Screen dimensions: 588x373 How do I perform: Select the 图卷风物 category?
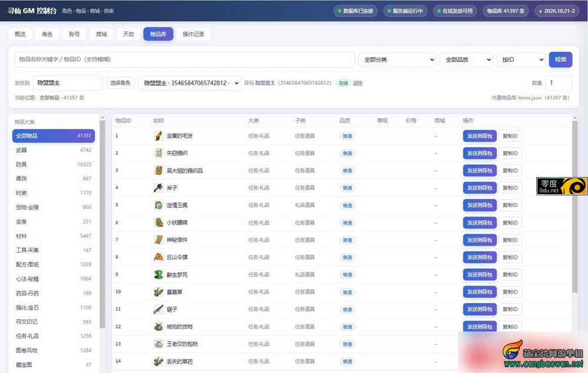(x=54, y=350)
